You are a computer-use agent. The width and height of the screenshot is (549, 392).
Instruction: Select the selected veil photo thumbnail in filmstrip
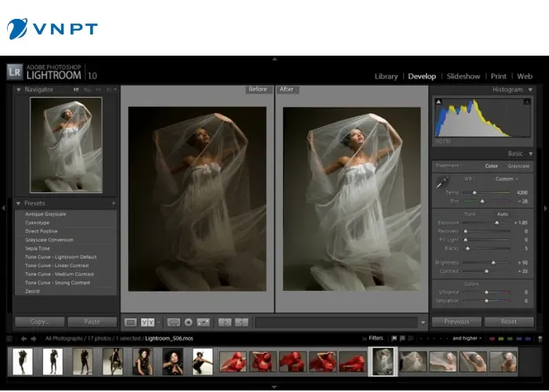(x=383, y=362)
